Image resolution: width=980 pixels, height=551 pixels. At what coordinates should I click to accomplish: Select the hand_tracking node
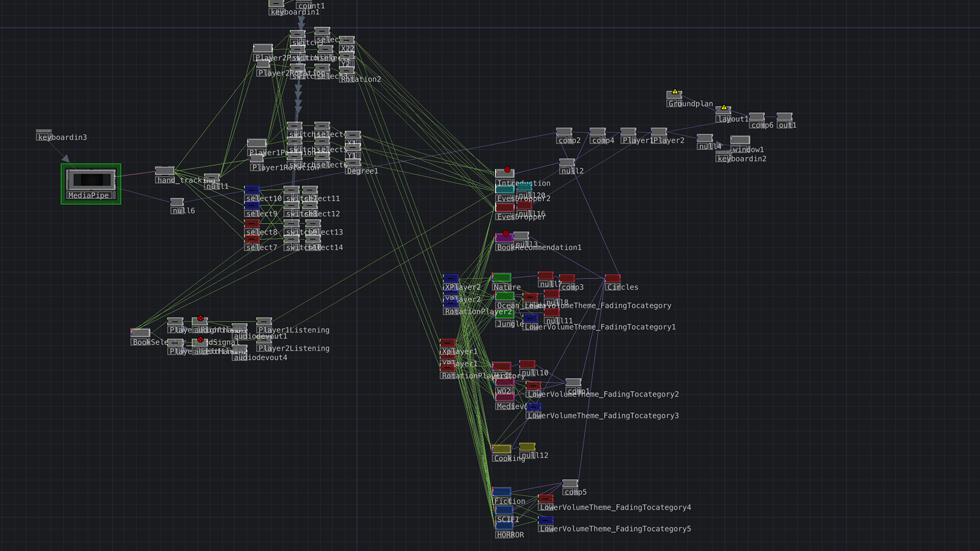[164, 171]
